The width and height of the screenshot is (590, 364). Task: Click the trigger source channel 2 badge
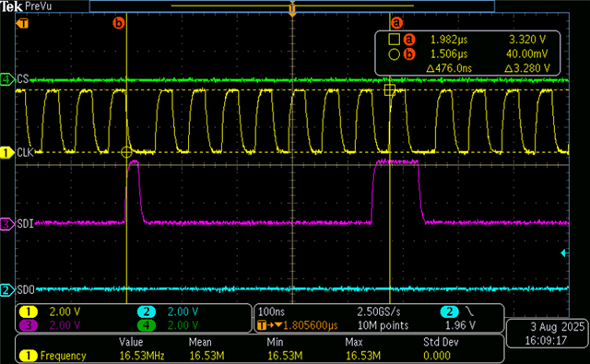(449, 311)
